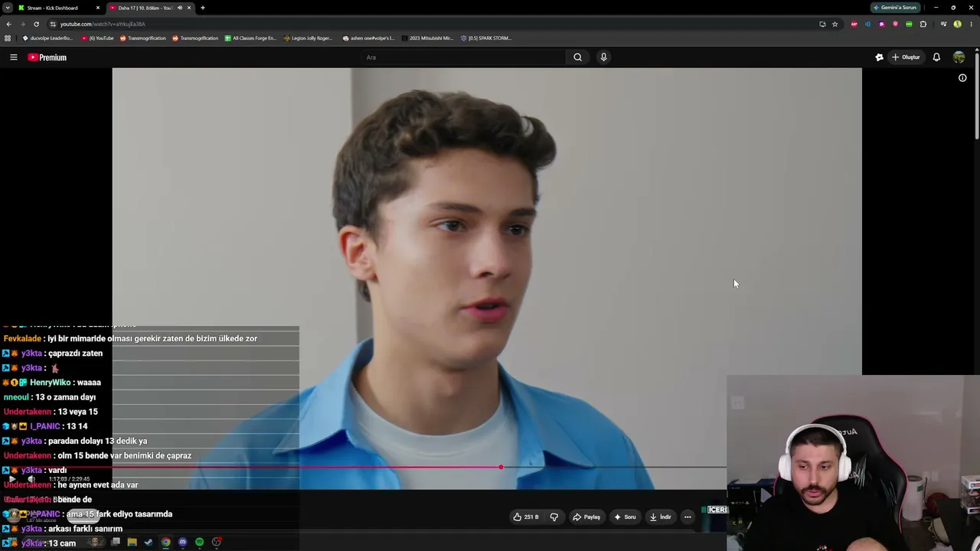Viewport: 980px width, 551px height.
Task: Bookmark this page with the star
Action: (835, 24)
